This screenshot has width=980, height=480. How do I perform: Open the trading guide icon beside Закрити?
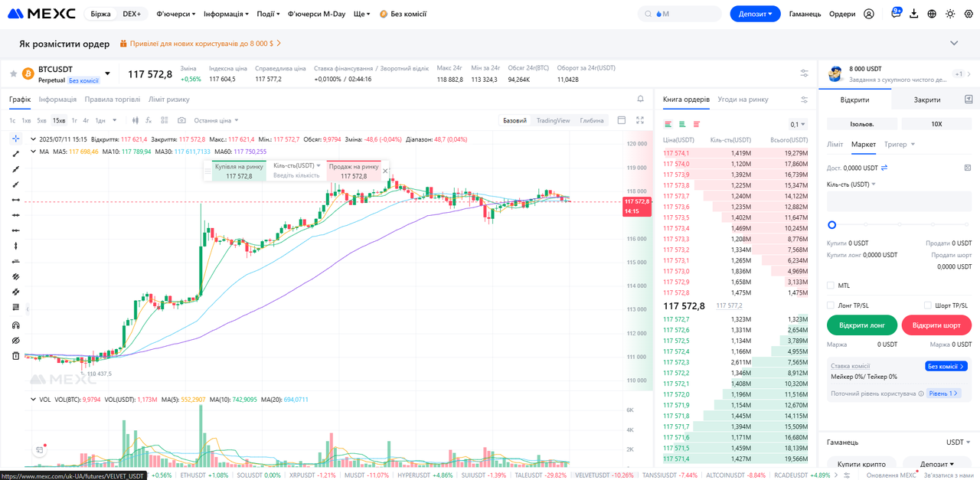pos(968,100)
